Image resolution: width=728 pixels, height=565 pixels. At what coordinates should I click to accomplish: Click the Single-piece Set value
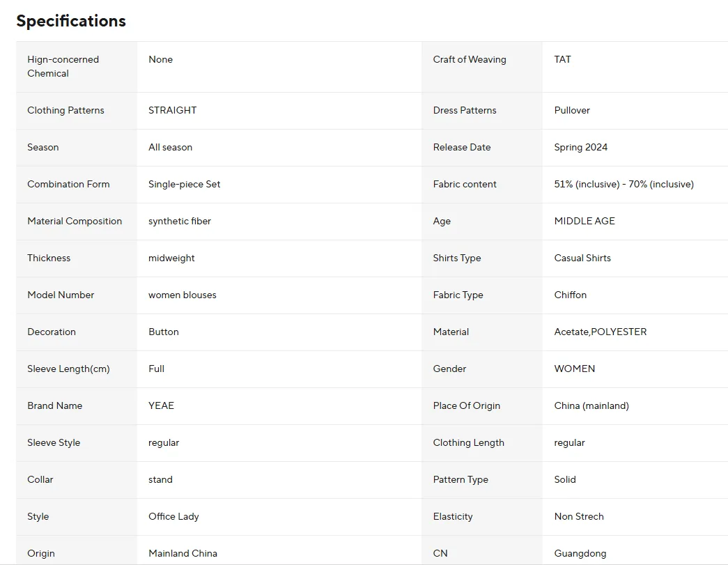(184, 184)
